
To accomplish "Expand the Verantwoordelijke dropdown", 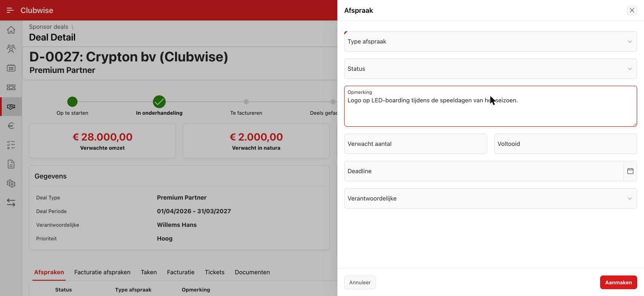I will 491,198.
